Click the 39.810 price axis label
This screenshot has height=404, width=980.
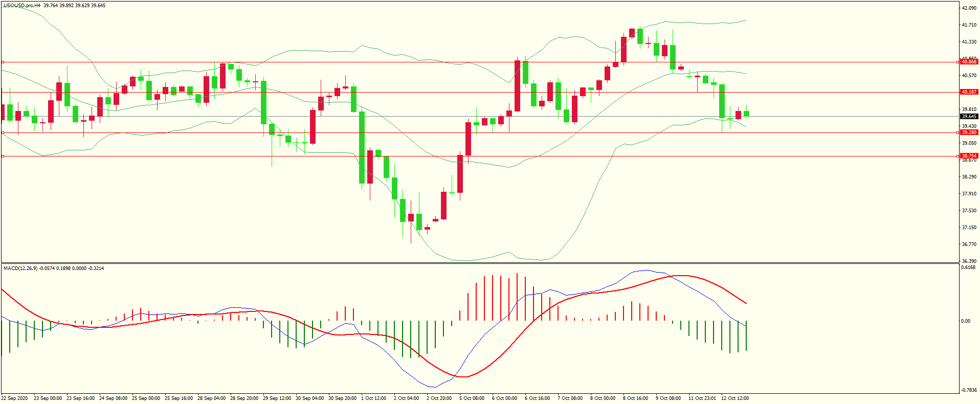point(969,109)
